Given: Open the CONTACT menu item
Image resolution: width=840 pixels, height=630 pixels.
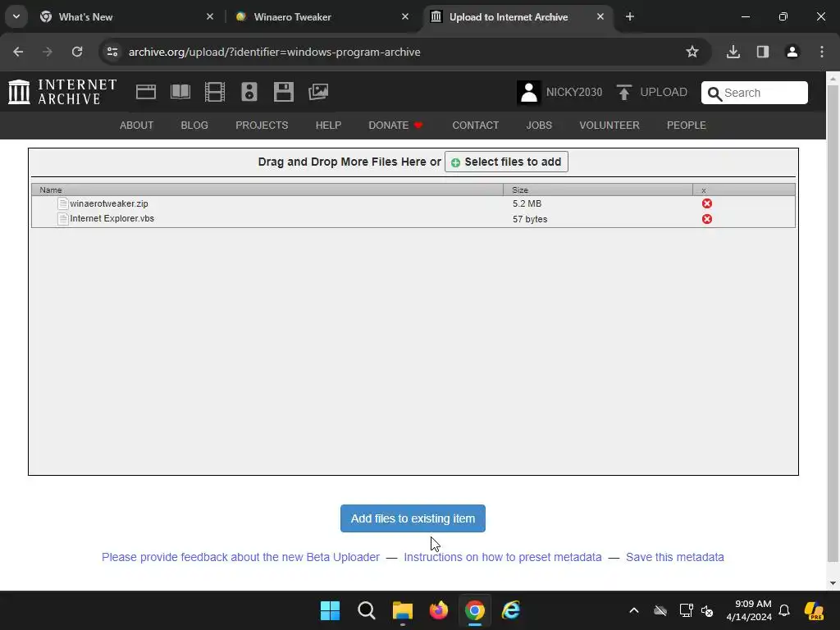Looking at the screenshot, I should (475, 126).
